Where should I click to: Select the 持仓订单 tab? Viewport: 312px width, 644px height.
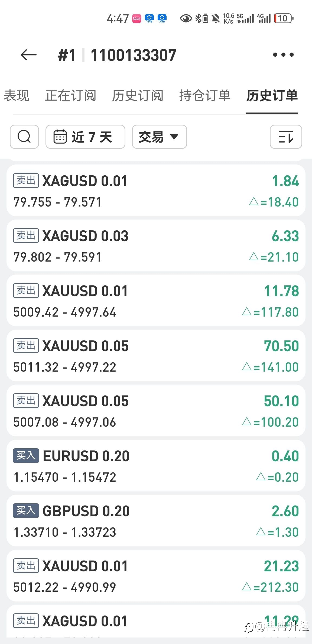(205, 96)
